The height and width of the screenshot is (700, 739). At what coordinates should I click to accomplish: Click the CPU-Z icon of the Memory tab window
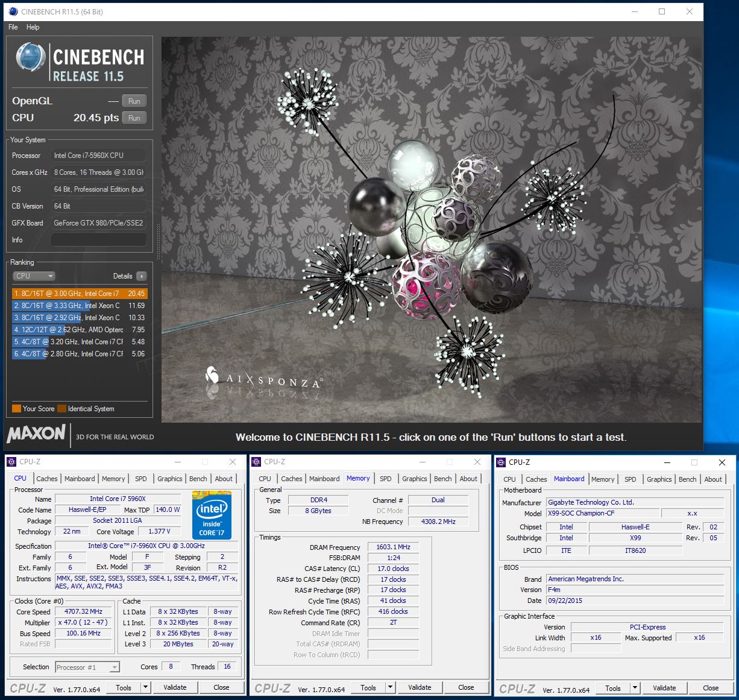pyautogui.click(x=256, y=462)
